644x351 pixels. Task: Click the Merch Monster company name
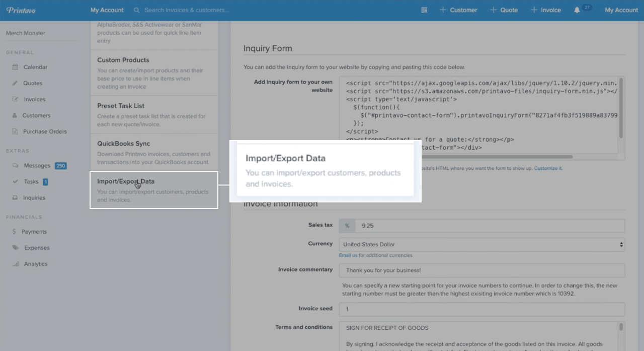click(26, 33)
